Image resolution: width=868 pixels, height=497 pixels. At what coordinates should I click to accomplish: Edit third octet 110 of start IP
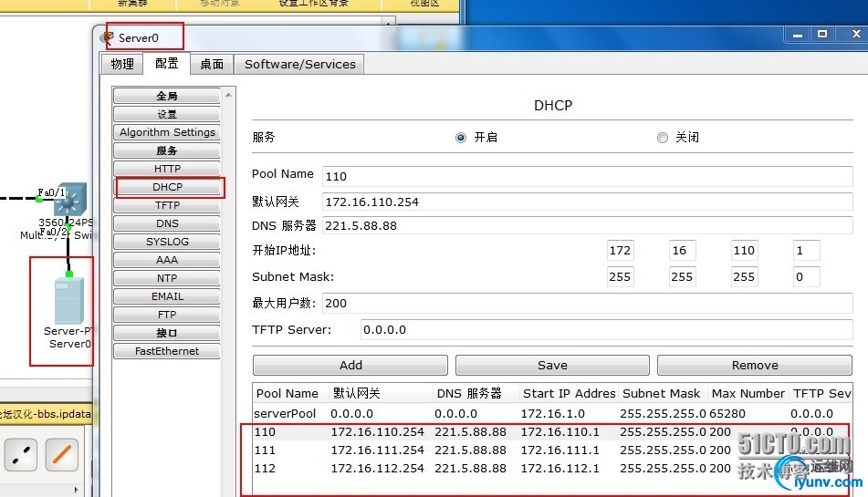(744, 251)
